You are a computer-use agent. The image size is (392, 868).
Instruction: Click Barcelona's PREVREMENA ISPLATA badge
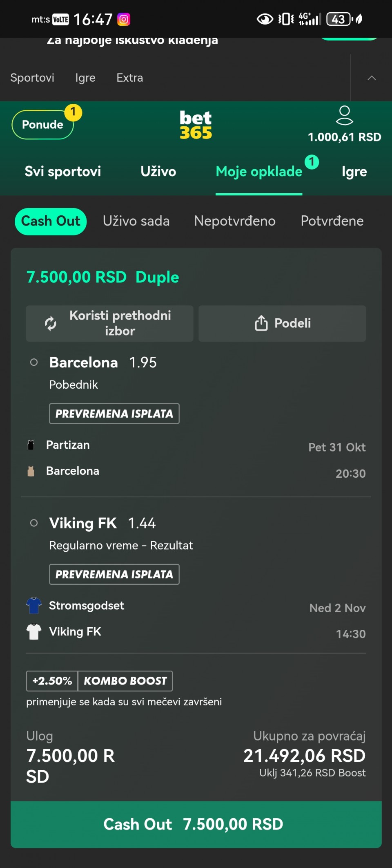pyautogui.click(x=114, y=414)
